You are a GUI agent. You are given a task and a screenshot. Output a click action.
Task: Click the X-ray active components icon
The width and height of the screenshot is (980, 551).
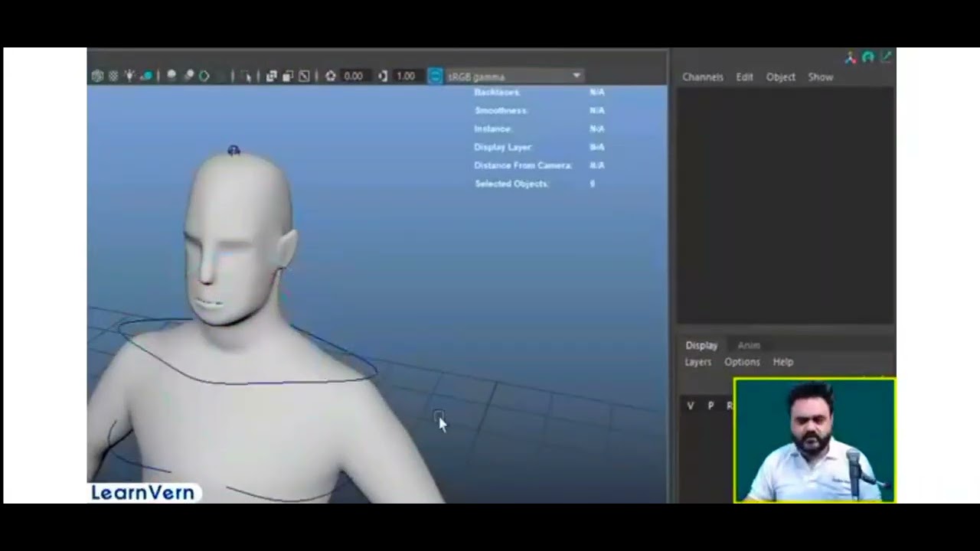pos(288,76)
